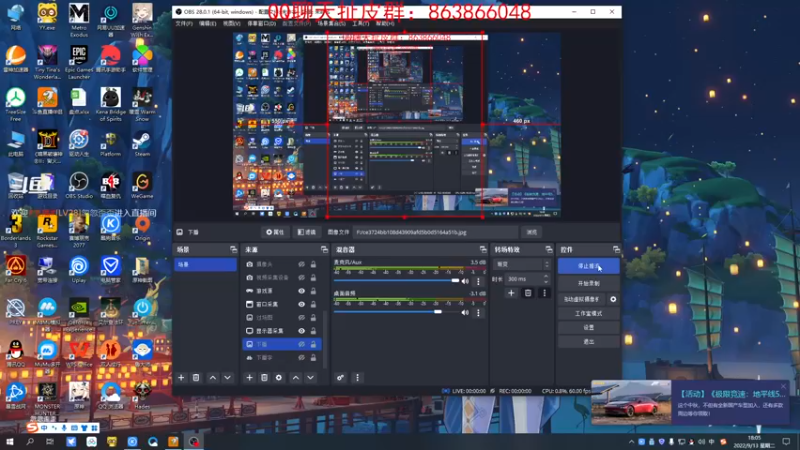Open Desktop Audio channel three-dot options menu

pos(478,312)
